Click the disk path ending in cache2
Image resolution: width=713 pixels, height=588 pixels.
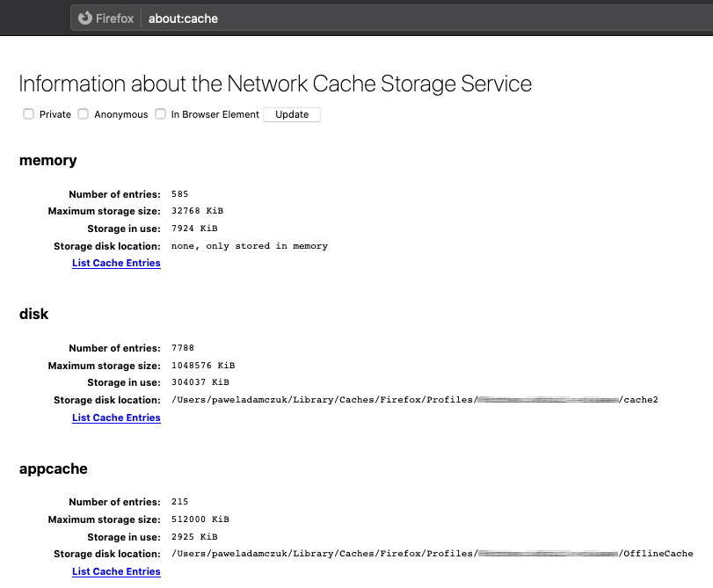point(414,400)
